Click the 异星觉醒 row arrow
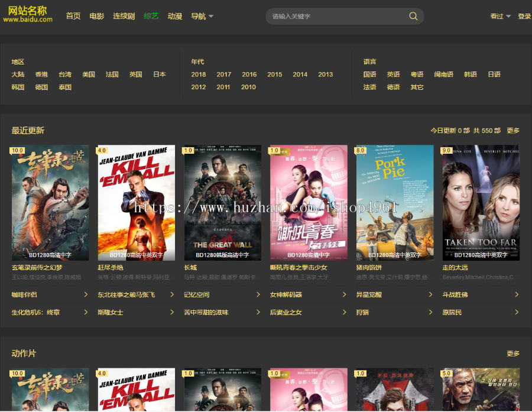532x412 pixels. 430,294
